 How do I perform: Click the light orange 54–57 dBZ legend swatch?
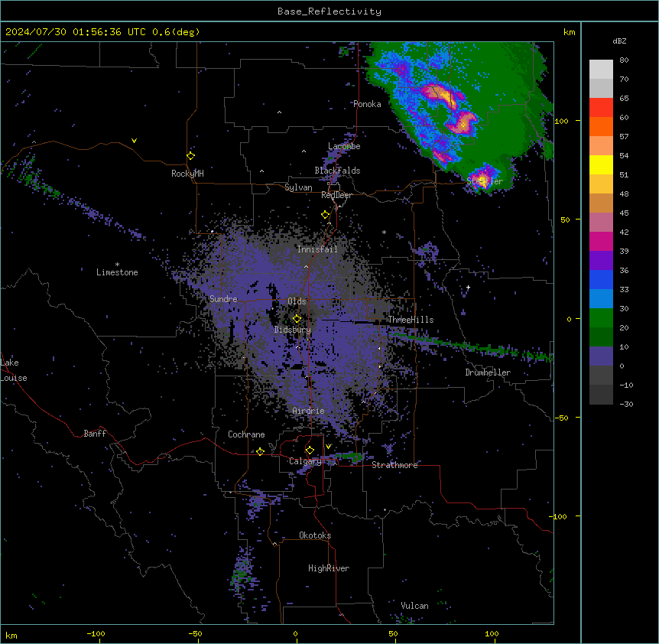601,145
